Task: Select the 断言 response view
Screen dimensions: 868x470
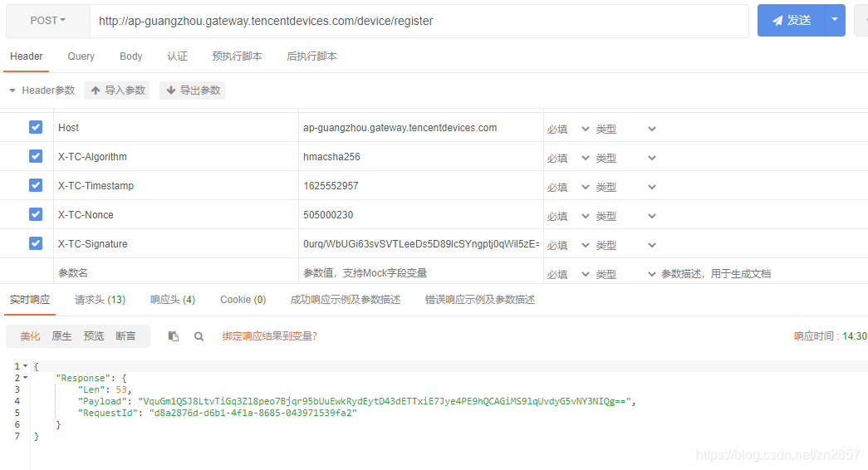Action: click(x=125, y=336)
